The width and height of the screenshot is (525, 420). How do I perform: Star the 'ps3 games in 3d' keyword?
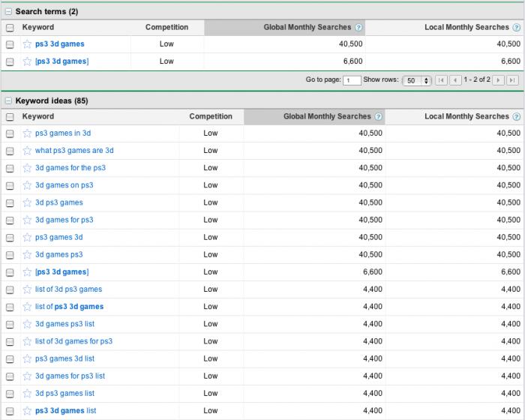coord(27,133)
